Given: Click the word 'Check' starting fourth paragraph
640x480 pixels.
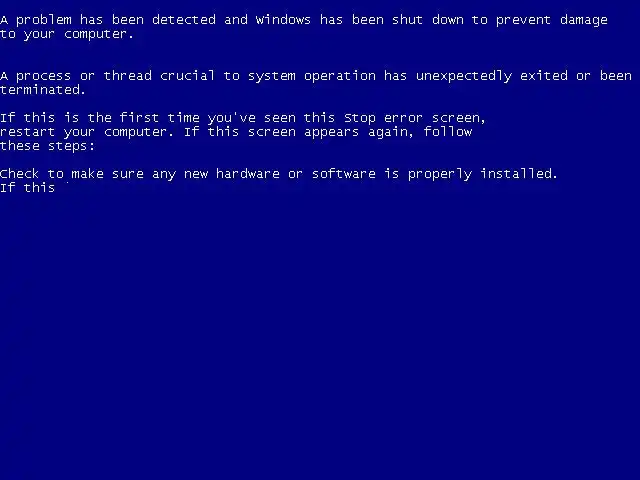Looking at the screenshot, I should 20,173.
